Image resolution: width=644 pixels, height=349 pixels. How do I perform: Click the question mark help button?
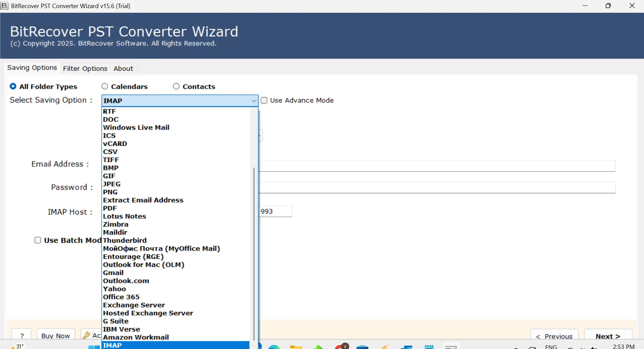click(x=22, y=336)
